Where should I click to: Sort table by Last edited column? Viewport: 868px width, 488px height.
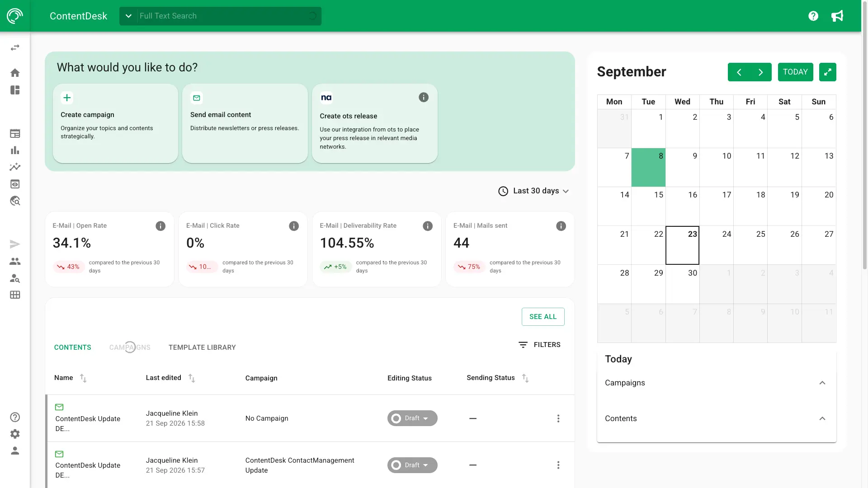coord(192,378)
